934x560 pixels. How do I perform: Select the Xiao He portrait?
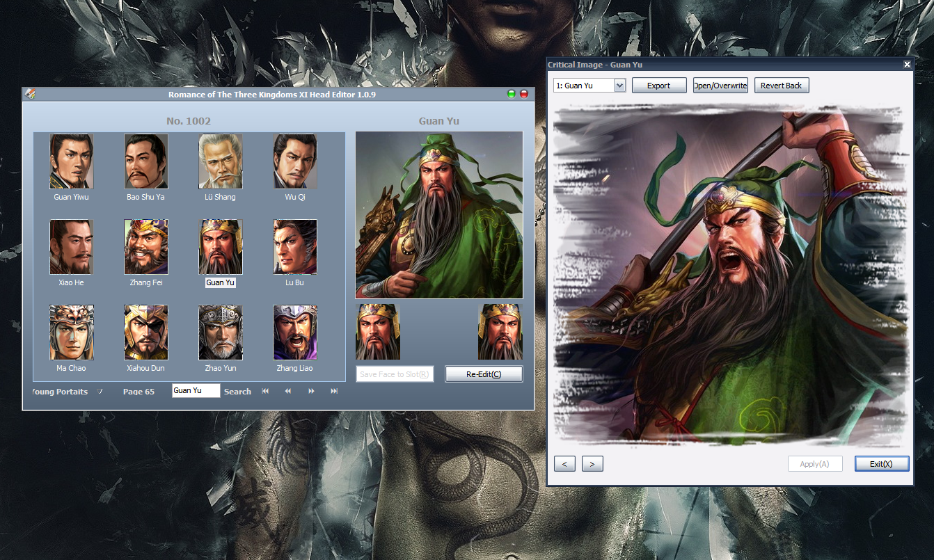point(72,247)
